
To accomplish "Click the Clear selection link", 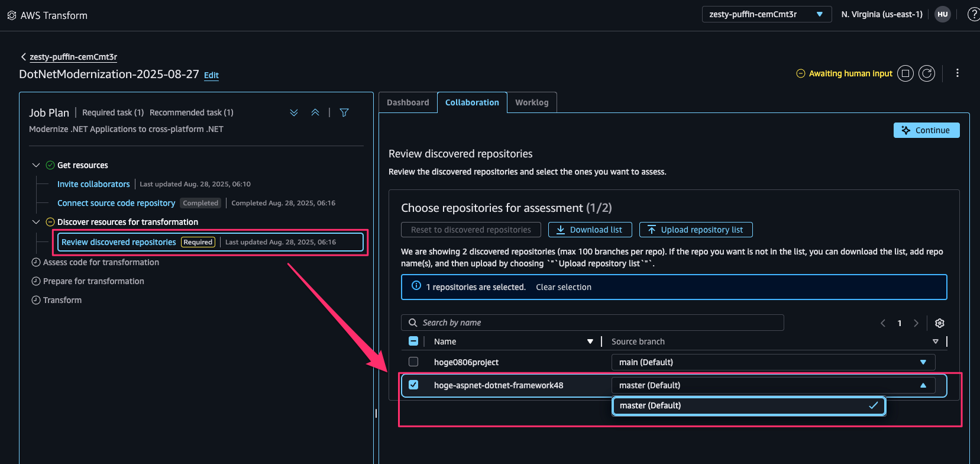I will 564,287.
